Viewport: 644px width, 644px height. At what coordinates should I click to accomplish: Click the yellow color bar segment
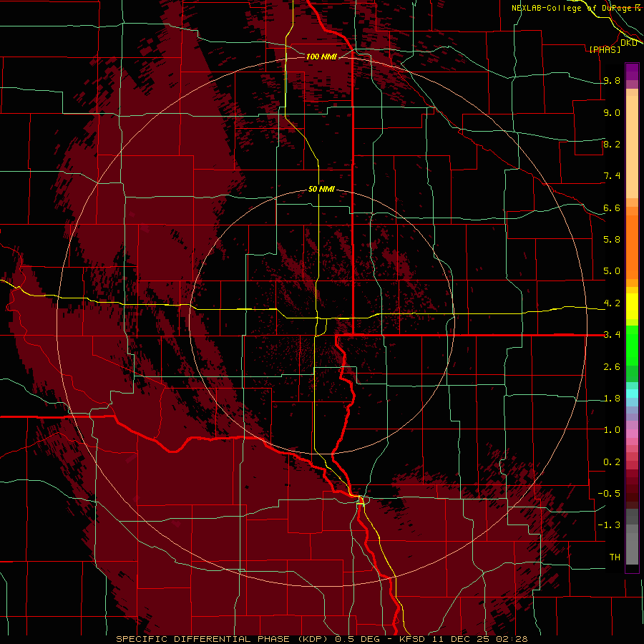[x=632, y=306]
